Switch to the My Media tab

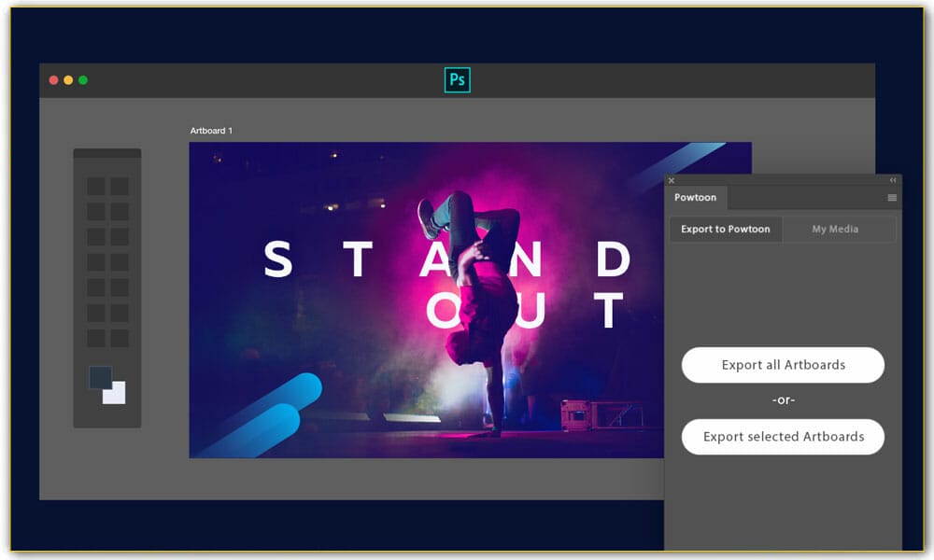835,229
